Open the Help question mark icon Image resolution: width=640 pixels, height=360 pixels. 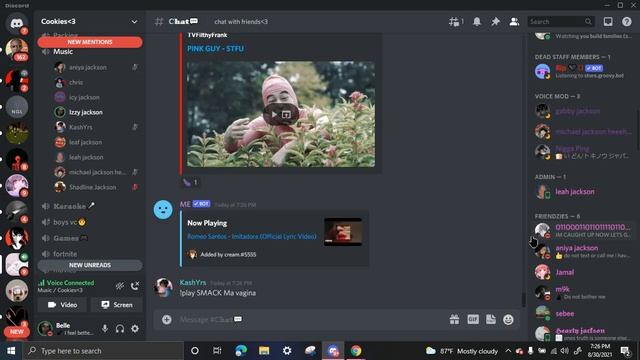coord(627,22)
